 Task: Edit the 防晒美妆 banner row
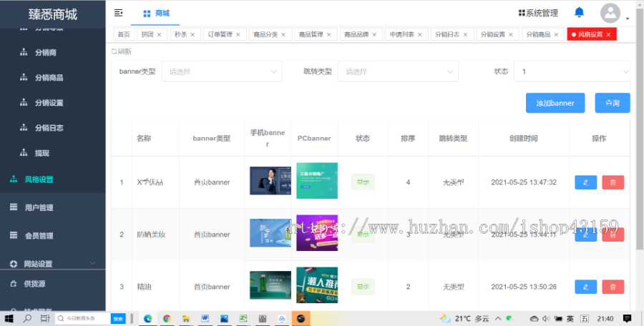pos(585,234)
